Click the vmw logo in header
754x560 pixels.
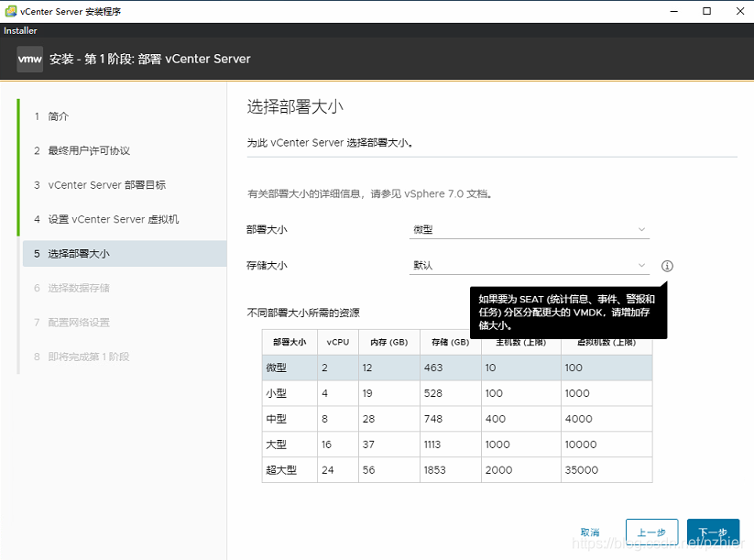[30, 60]
